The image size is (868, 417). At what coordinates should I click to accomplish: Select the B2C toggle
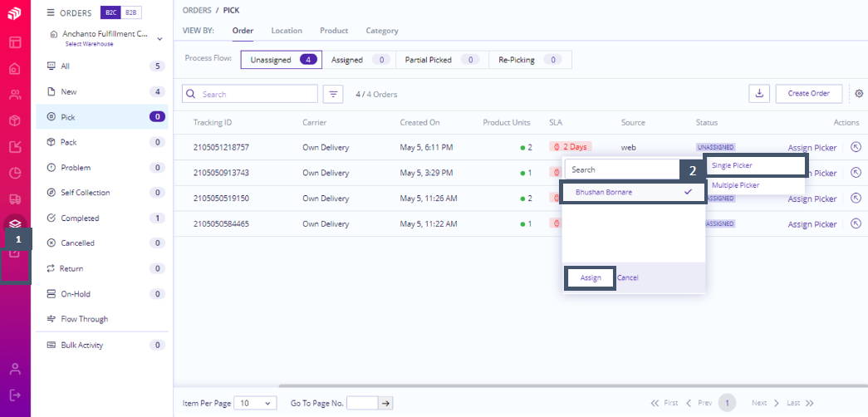[110, 12]
